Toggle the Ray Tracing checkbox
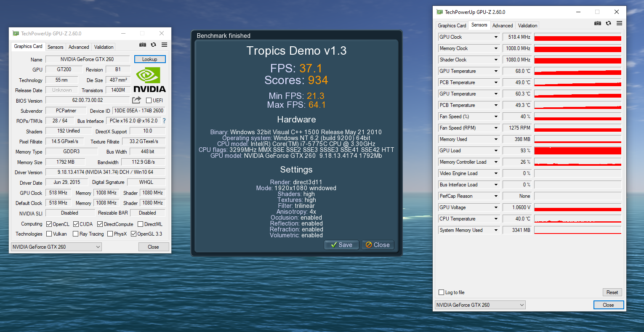Image resolution: width=644 pixels, height=332 pixels. coord(76,234)
